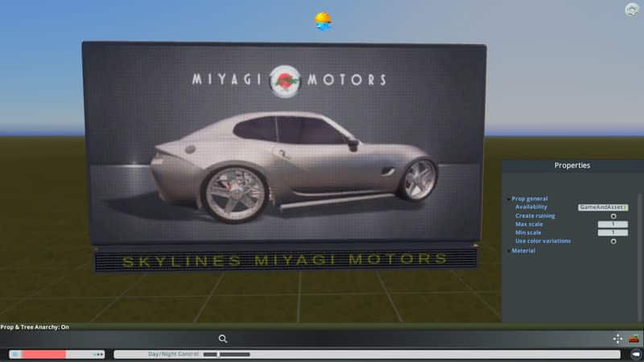The width and height of the screenshot is (644, 362).
Task: Click the Prop & Tree Anarchy status label
Action: [35, 327]
